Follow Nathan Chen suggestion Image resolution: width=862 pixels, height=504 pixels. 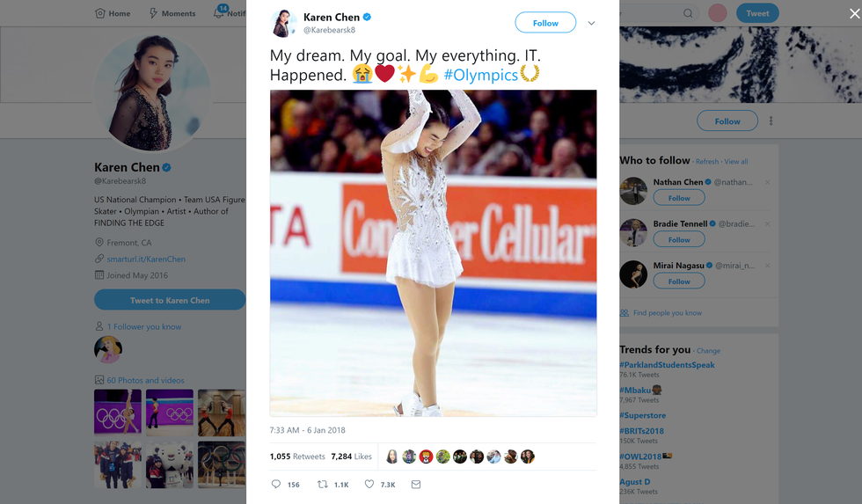tap(679, 198)
